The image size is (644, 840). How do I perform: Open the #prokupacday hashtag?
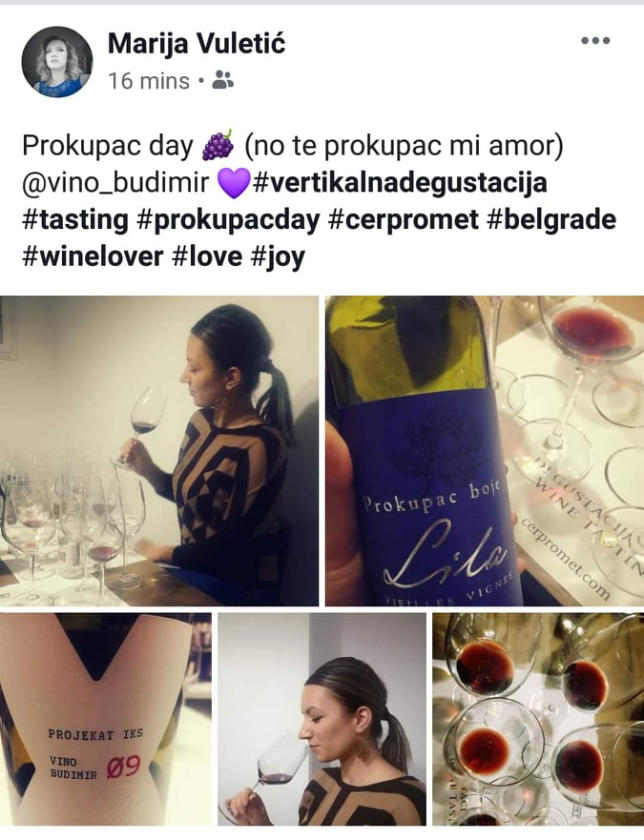pos(228,219)
